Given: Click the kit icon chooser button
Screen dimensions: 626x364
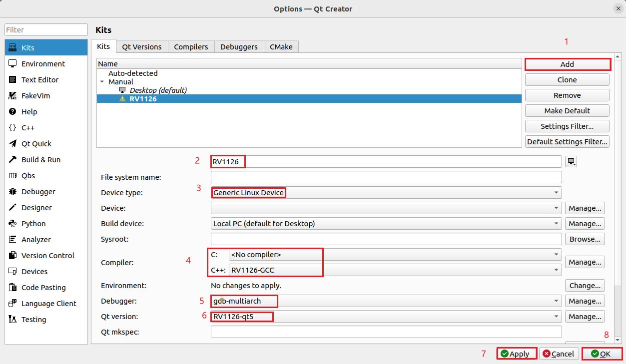Looking at the screenshot, I should point(571,161).
